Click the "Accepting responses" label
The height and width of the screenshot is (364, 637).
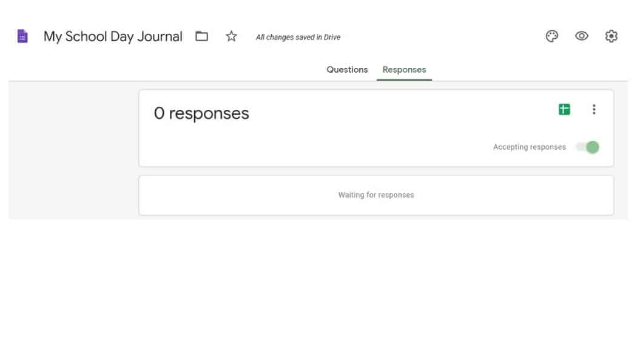point(530,147)
